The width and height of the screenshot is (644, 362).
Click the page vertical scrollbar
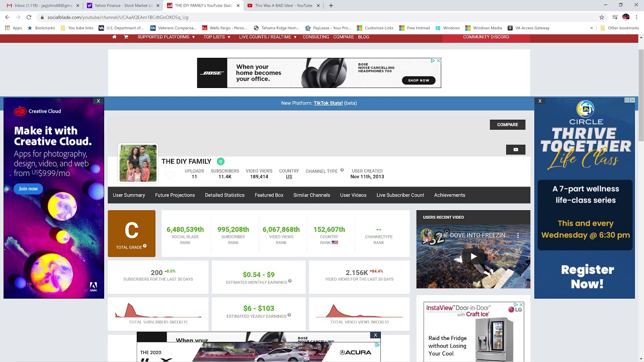tap(641, 96)
